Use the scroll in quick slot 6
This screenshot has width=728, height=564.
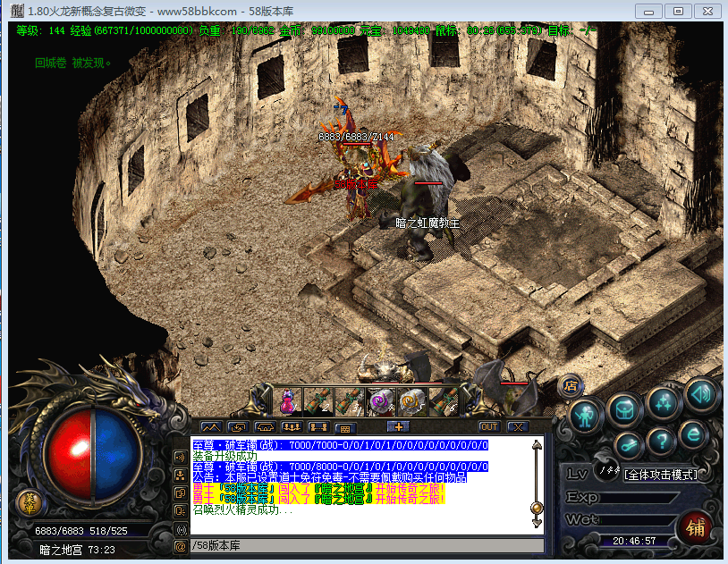click(x=444, y=400)
